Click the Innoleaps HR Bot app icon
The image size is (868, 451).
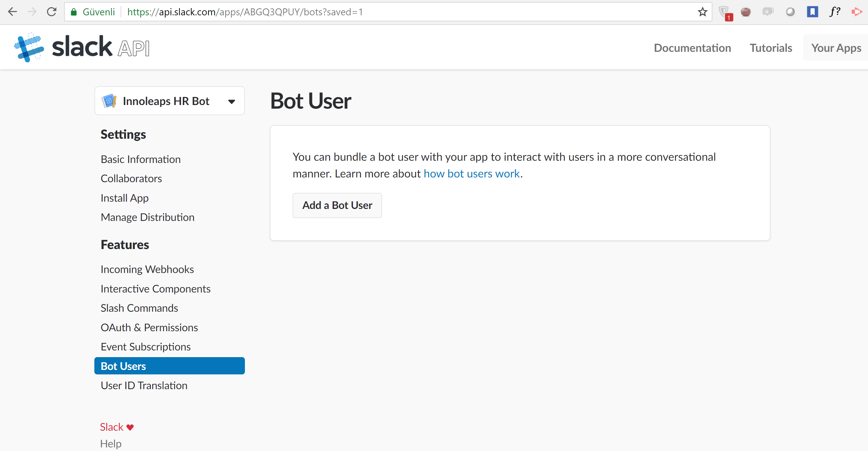[x=109, y=101]
